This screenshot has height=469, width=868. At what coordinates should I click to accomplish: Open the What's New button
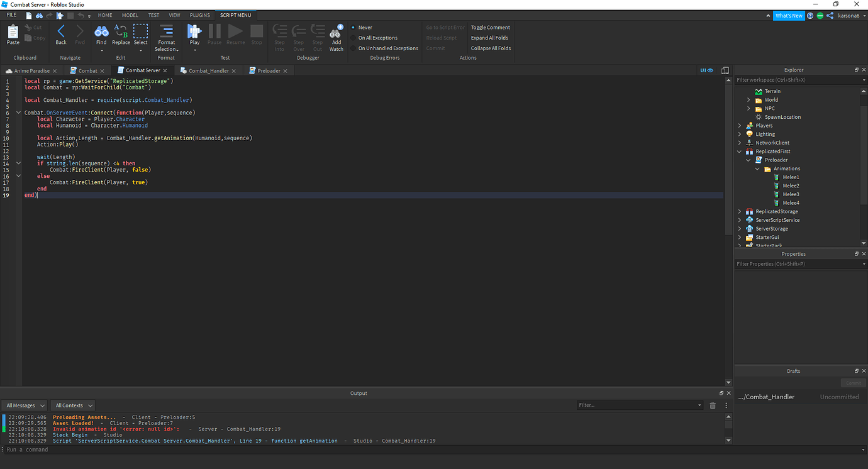tap(789, 16)
